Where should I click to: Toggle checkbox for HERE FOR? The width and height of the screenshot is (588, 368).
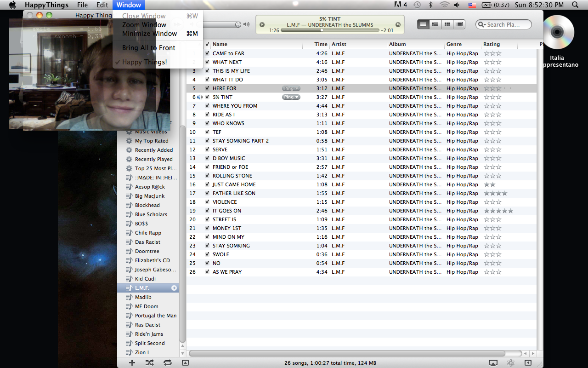point(207,88)
